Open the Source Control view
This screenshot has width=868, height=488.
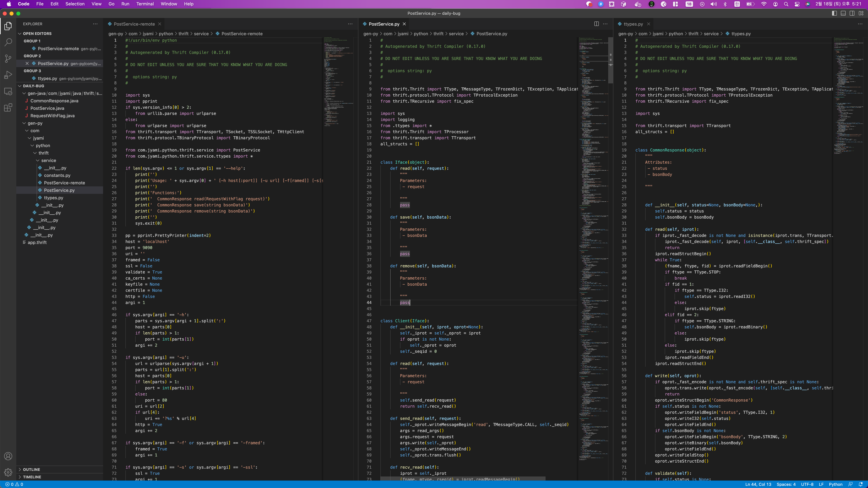pyautogui.click(x=8, y=58)
